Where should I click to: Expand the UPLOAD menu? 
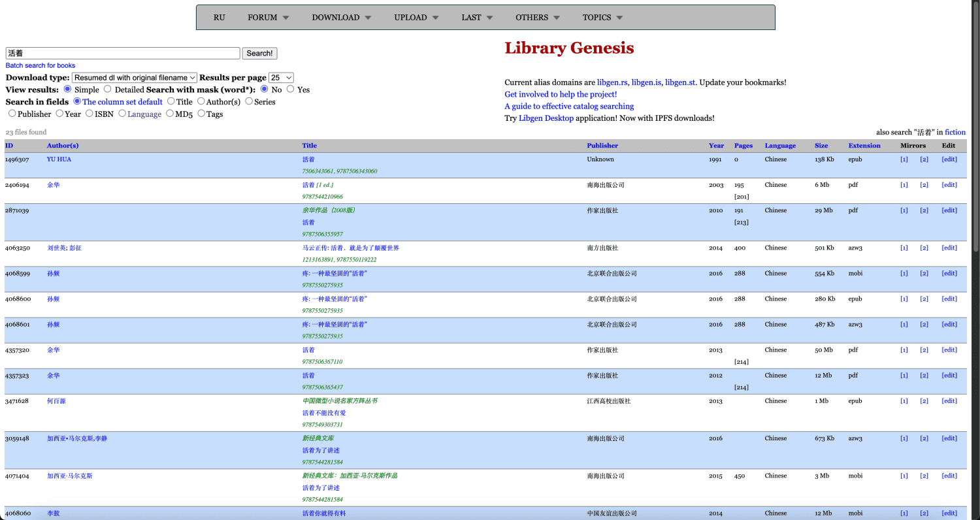click(416, 18)
